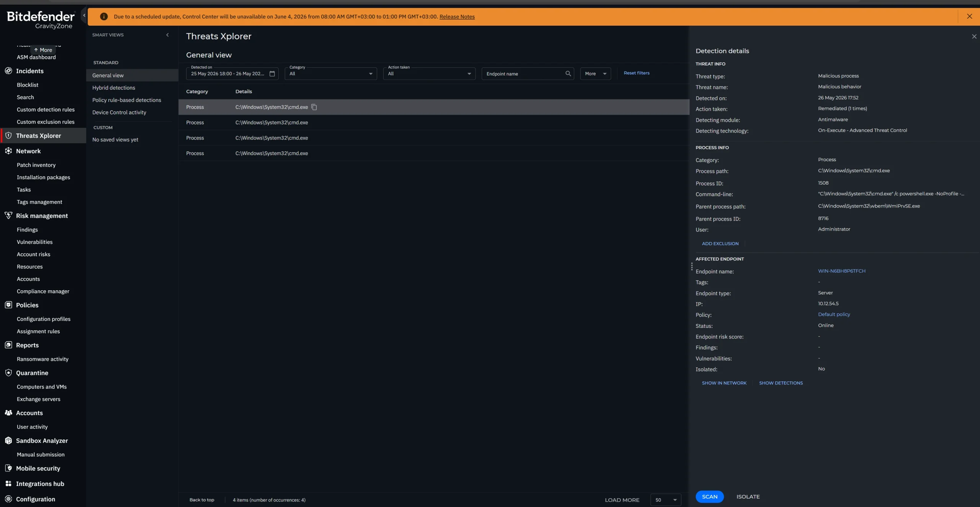
Task: Click SHOW DETECTIONS
Action: [781, 383]
